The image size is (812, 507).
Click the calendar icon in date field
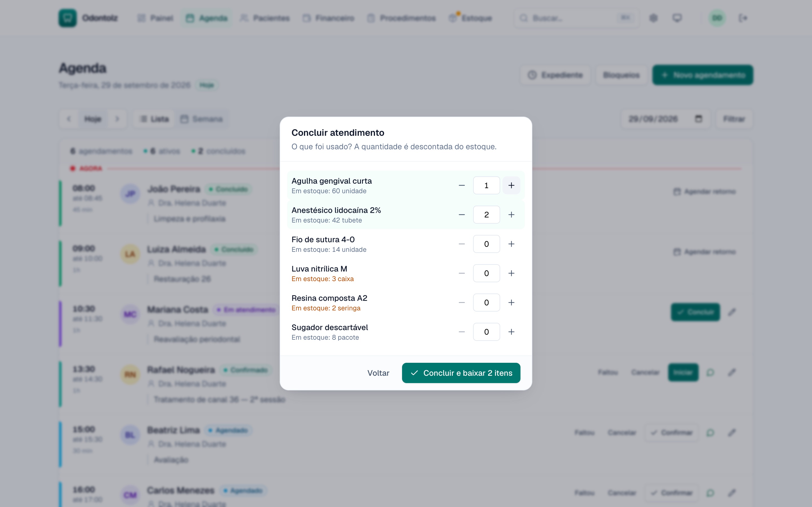pyautogui.click(x=698, y=119)
